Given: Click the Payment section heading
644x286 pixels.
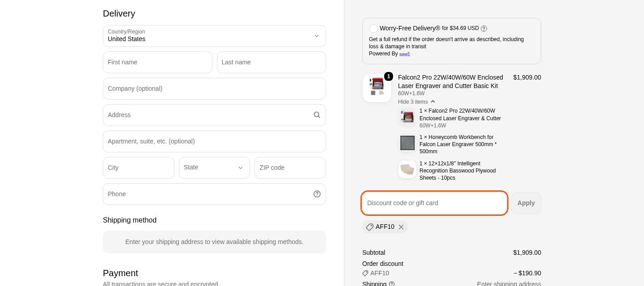Looking at the screenshot, I should tap(120, 273).
